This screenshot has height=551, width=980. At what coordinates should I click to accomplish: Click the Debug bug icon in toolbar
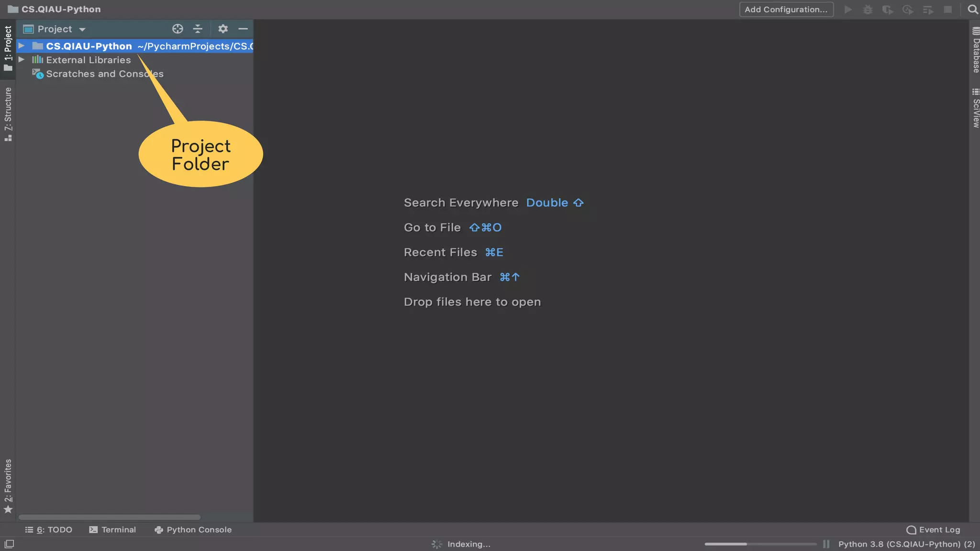pos(868,10)
